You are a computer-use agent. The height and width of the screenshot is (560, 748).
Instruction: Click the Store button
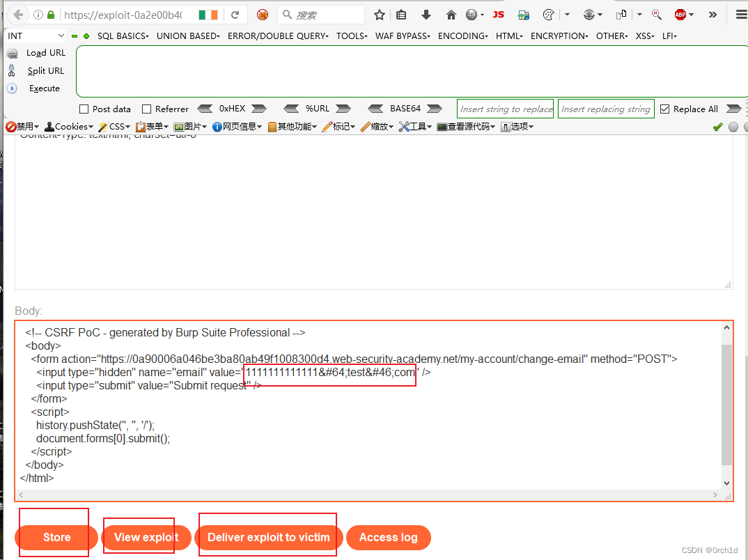click(56, 538)
